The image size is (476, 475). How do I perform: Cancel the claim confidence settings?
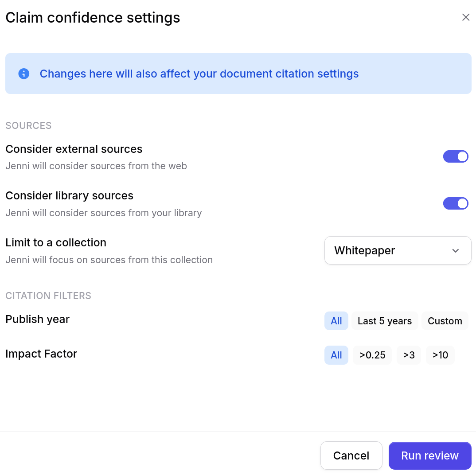[351, 455]
